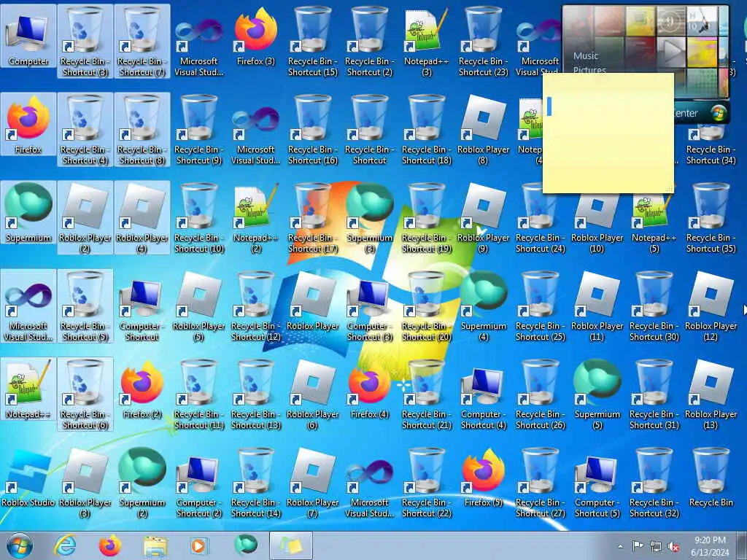747x560 pixels.
Task: Select Recycle Bin - Shortcut (15) icon
Action: 312,42
